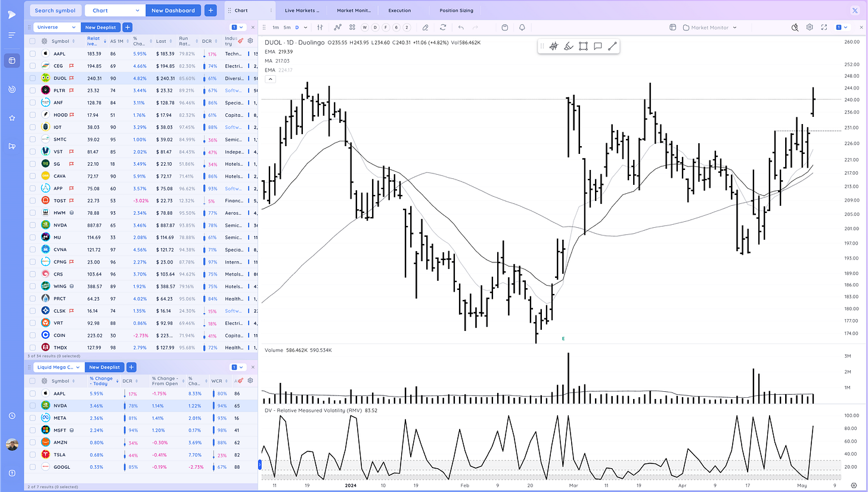Open the timeframe dropdown arrow beside D
The image size is (868, 492).
click(x=305, y=27)
